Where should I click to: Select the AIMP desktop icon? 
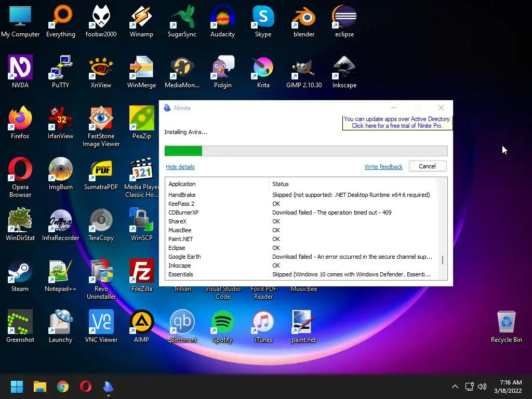click(141, 326)
